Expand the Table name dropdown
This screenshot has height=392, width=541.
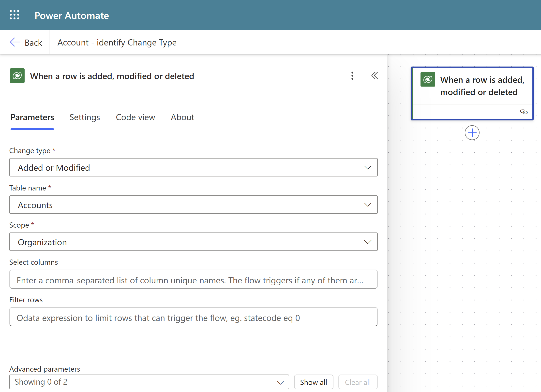point(194,205)
